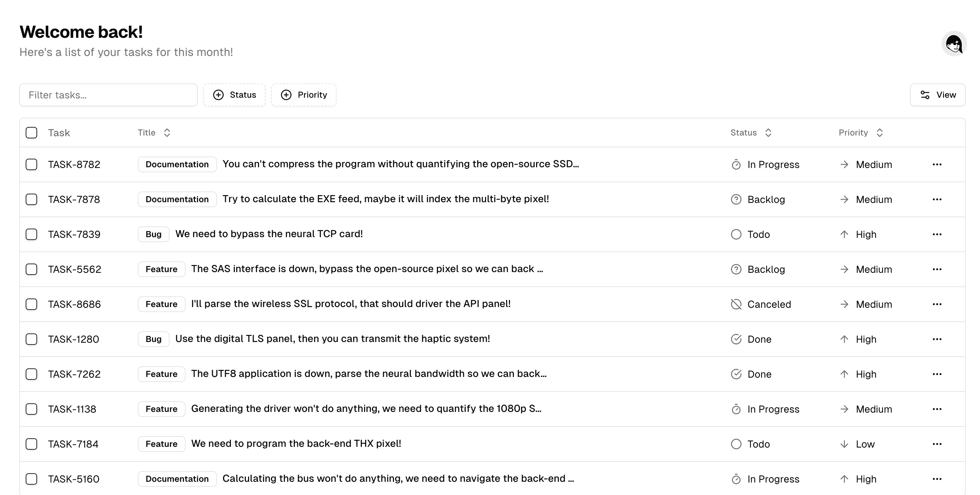This screenshot has height=495, width=980.
Task: Click the Documentation badge on TASK-5160
Action: click(177, 479)
